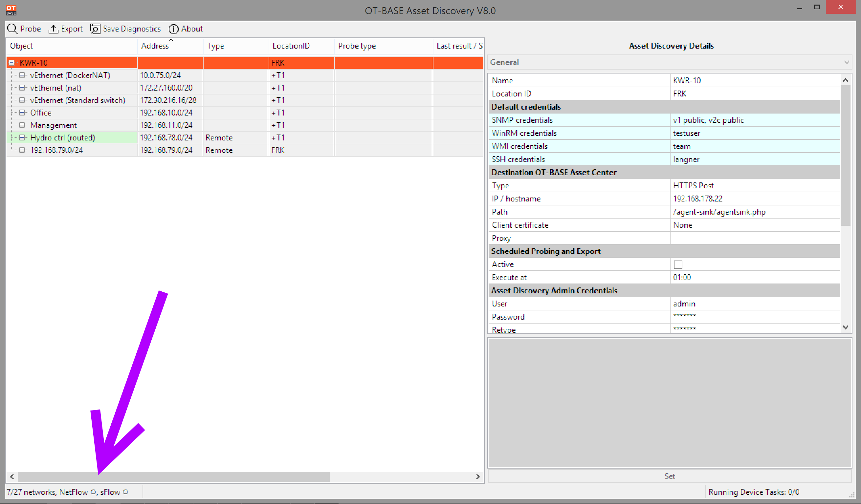The height and width of the screenshot is (504, 861).
Task: Edit SSH credentials value langner
Action: (x=755, y=159)
